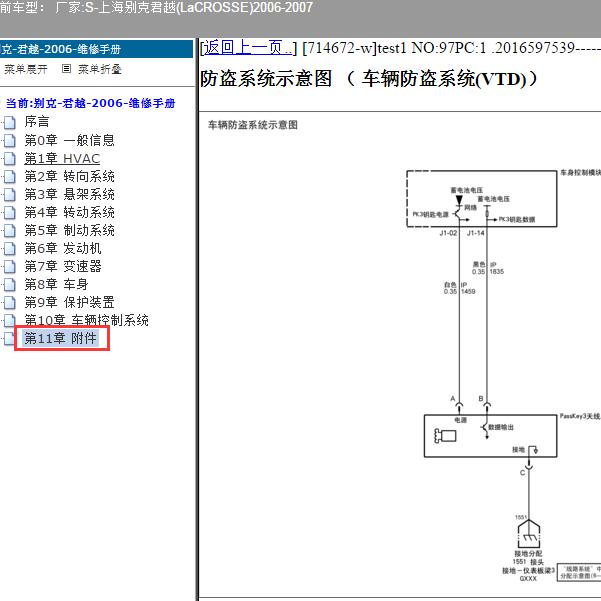
Task: Click the page icon next to 第7章 变速器
Action: (9, 267)
